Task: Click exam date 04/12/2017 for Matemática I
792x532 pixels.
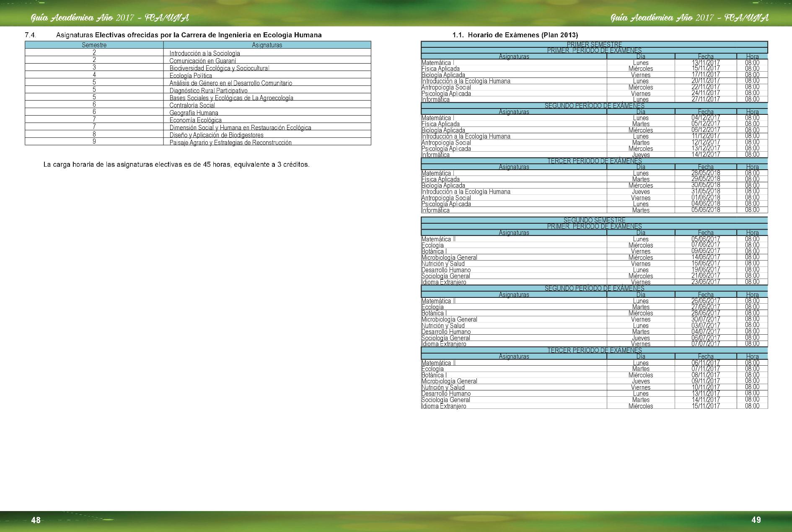Action: click(x=706, y=118)
